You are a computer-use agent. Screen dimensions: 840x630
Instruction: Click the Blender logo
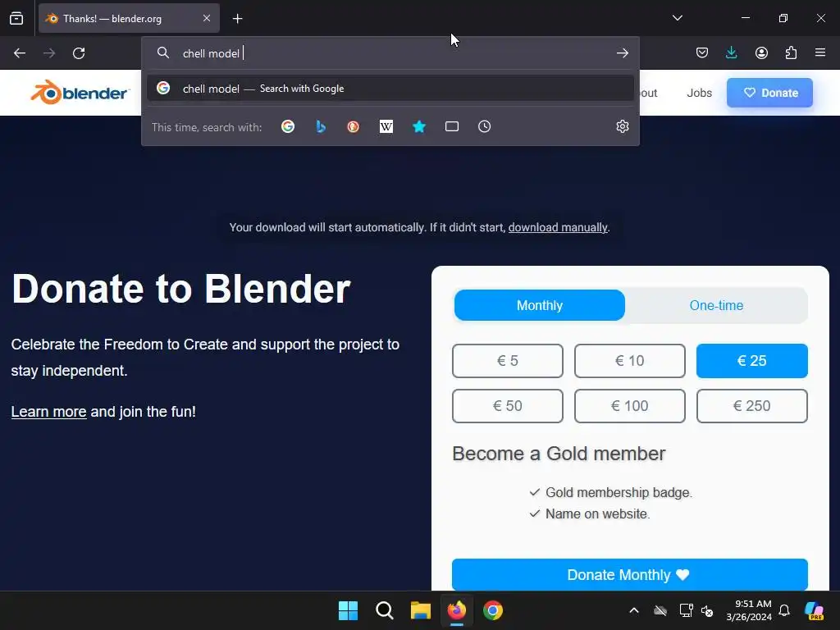tap(80, 93)
